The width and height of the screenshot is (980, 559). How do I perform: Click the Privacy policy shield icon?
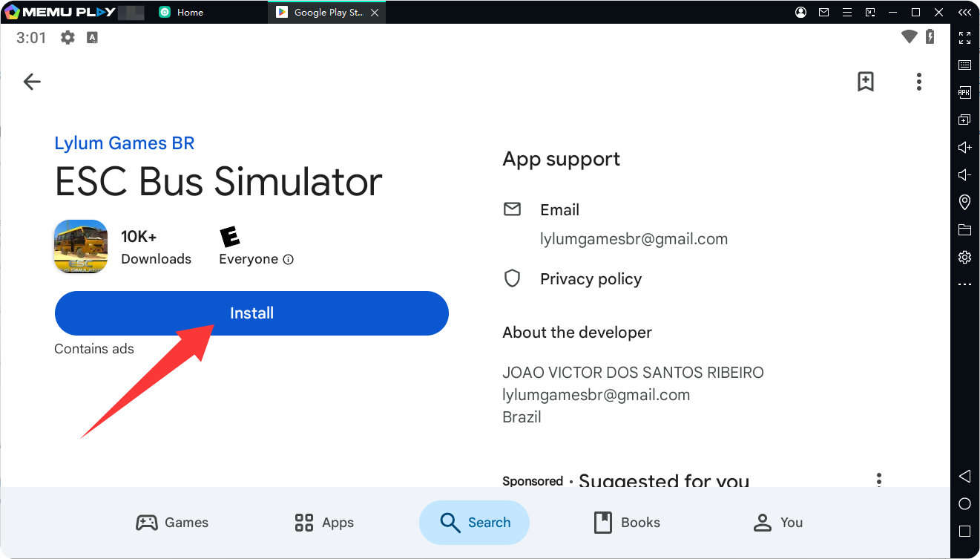tap(512, 278)
